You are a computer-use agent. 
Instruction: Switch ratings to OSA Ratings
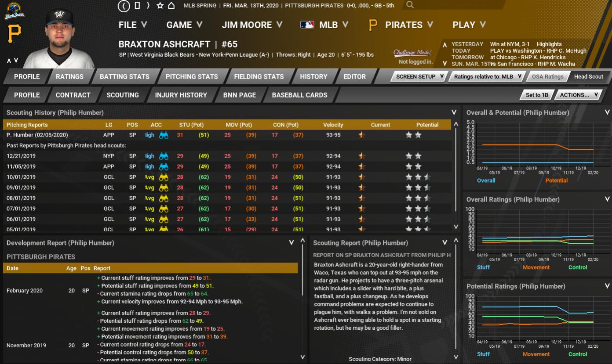click(547, 76)
